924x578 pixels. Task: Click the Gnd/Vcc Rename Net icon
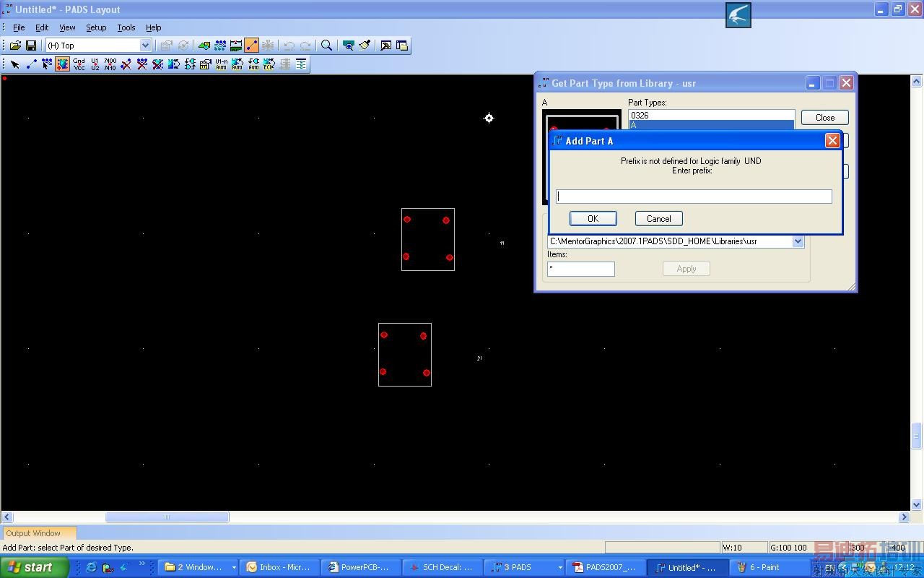tap(79, 64)
